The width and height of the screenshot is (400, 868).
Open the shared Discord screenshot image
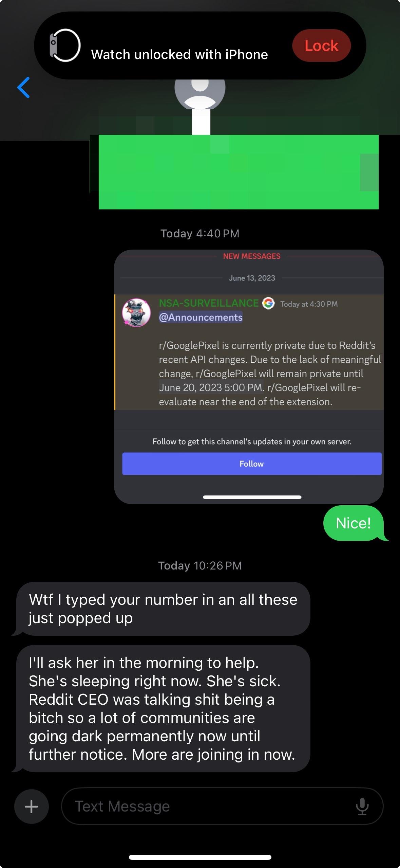point(249,377)
